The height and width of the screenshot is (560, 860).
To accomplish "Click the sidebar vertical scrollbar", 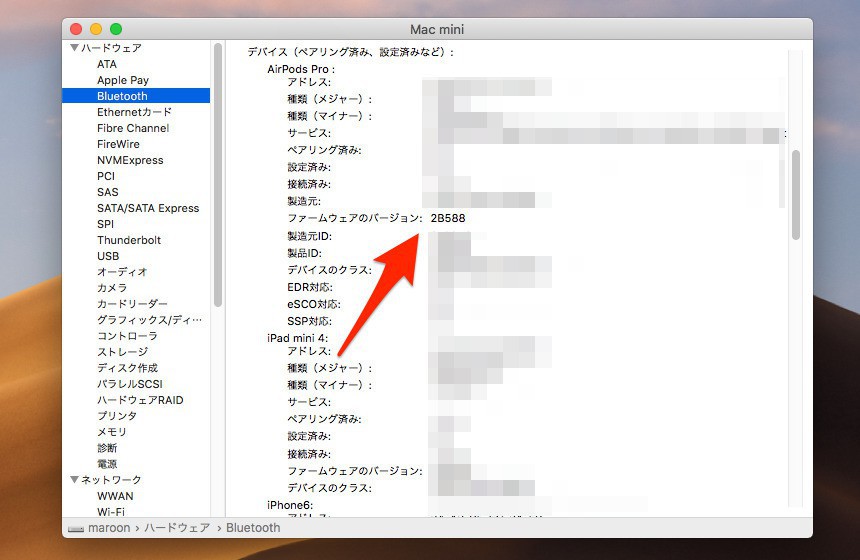I will pos(218,174).
